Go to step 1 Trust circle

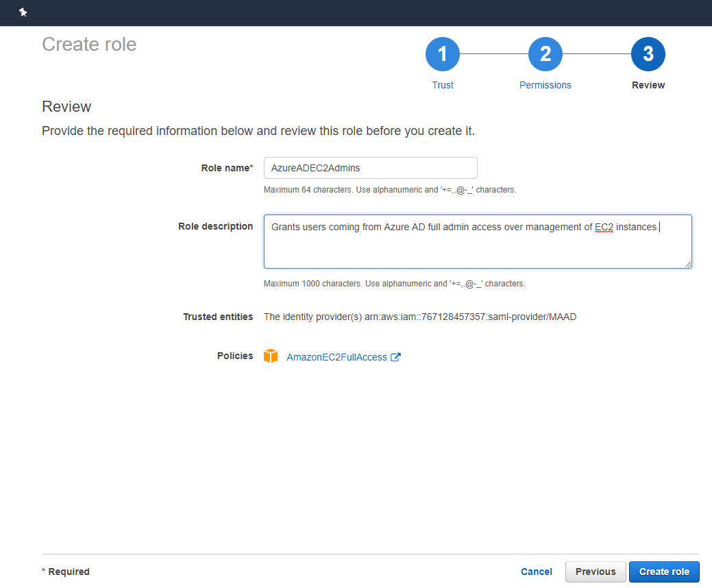tap(442, 54)
